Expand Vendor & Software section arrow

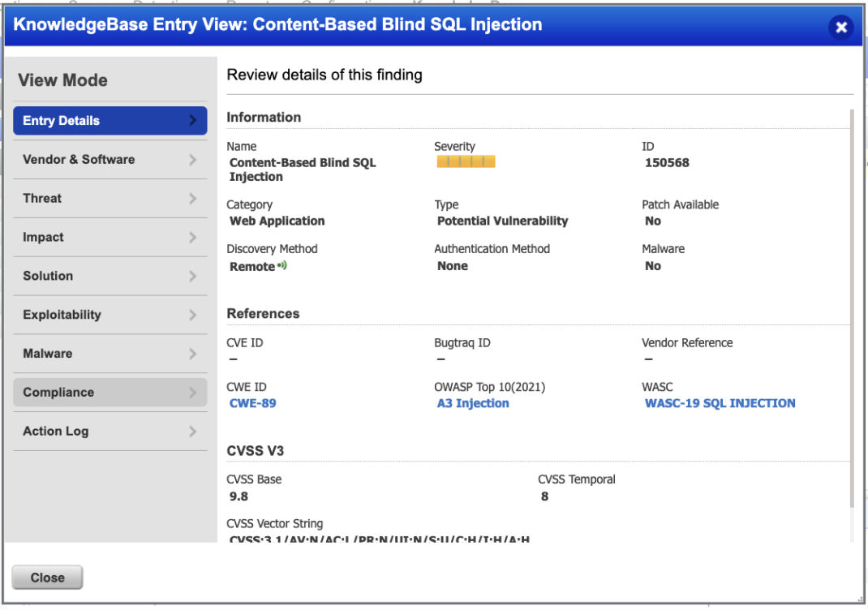pyautogui.click(x=192, y=159)
